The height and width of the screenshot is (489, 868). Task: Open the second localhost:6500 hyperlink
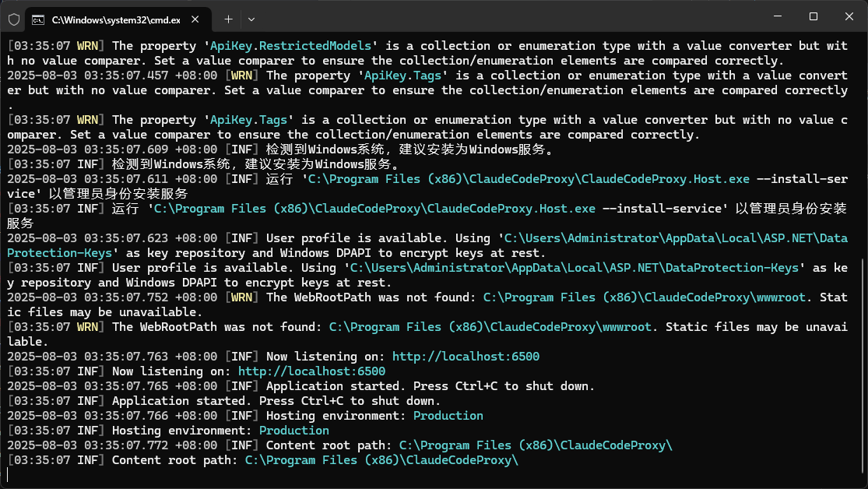(311, 371)
